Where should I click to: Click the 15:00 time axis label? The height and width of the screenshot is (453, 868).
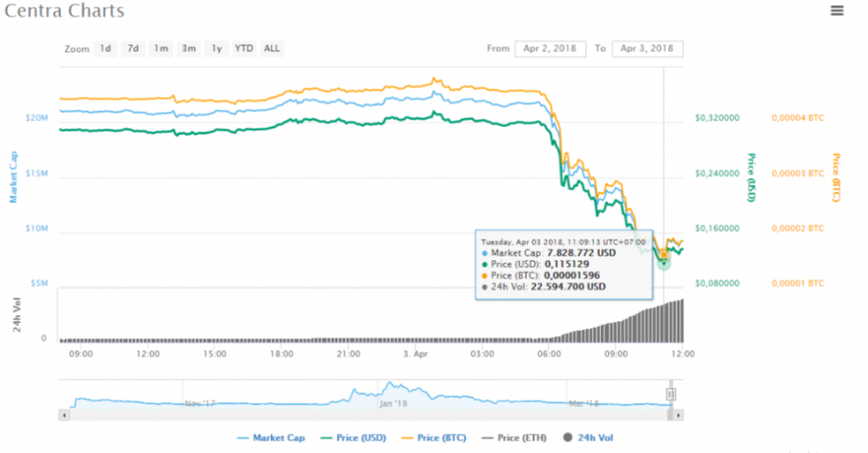tap(214, 354)
